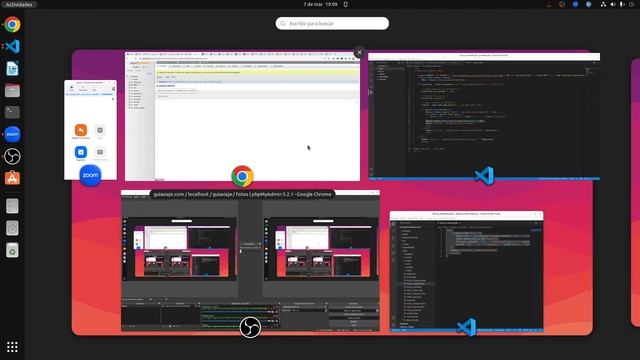Select the small Zoom window thumbnail
This screenshot has height=360, width=640.
click(x=90, y=130)
